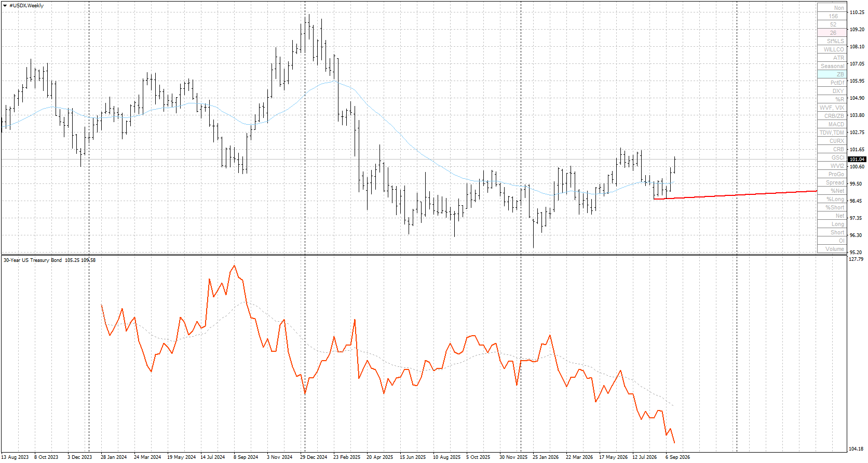Open the WILLCO indicator
This screenshot has height=463, width=868.
832,49
